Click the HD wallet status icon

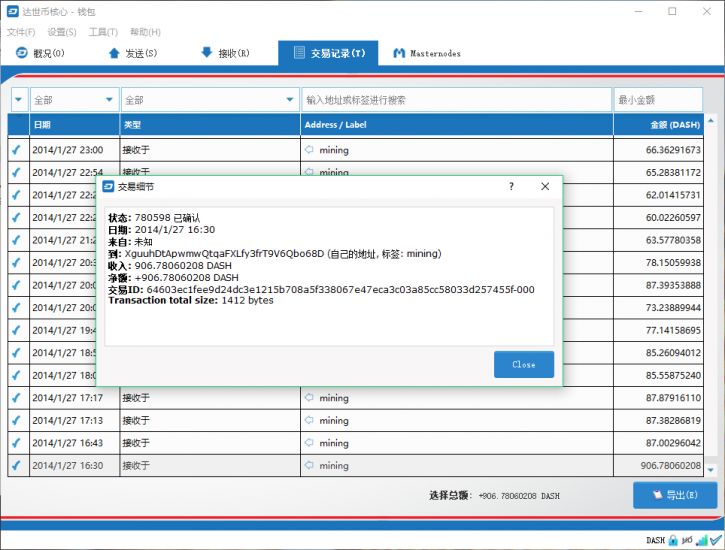tap(688, 540)
